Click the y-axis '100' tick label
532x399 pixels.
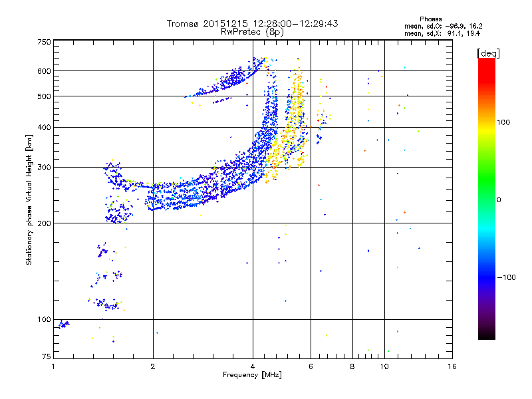click(44, 319)
